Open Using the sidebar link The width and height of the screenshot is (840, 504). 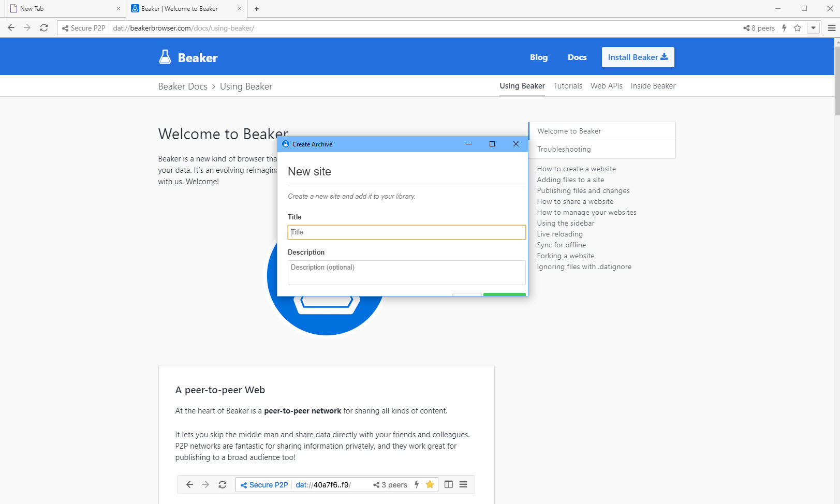point(566,223)
